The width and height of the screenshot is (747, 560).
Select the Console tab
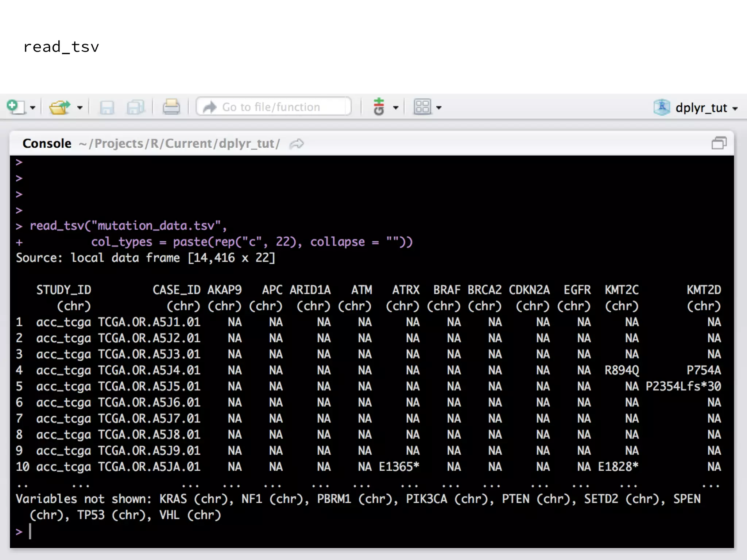click(47, 143)
